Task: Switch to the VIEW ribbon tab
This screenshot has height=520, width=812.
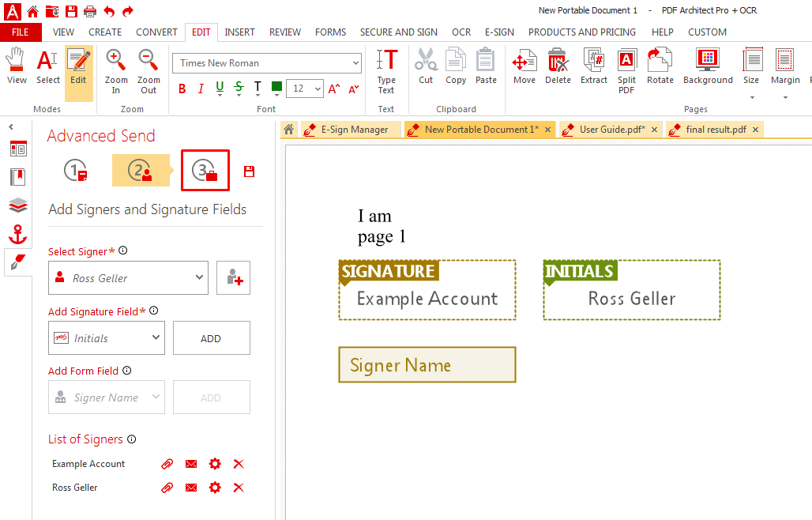Action: coord(63,32)
